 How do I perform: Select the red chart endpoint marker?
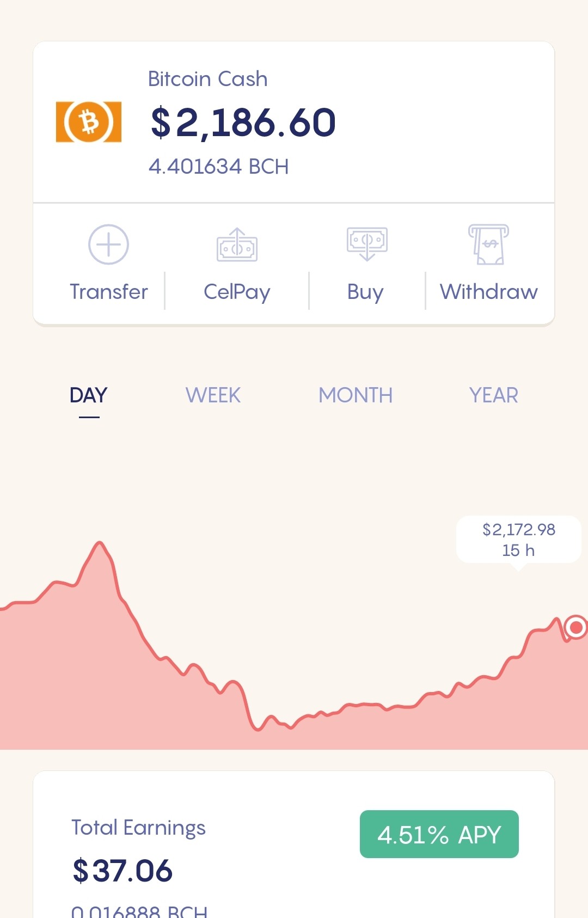point(575,627)
